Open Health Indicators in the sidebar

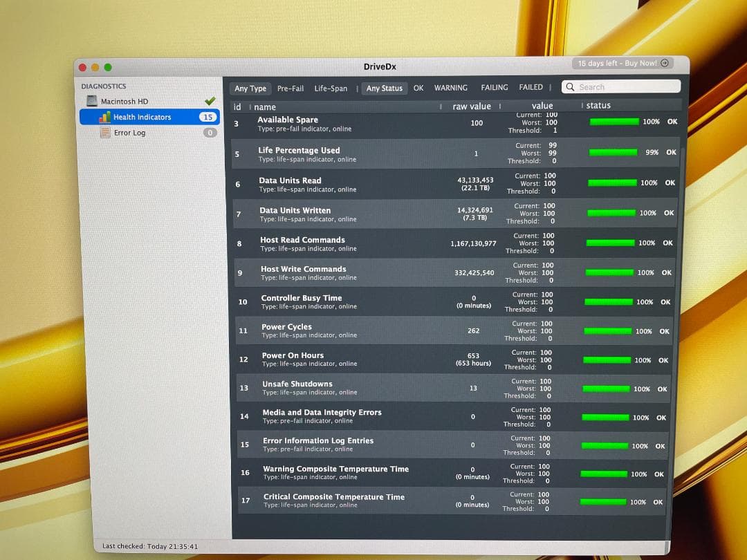(x=149, y=117)
